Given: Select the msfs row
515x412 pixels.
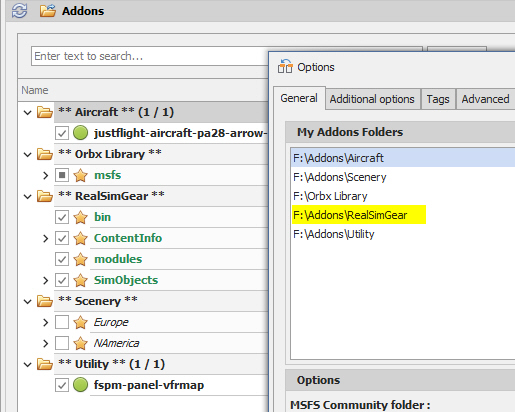Looking at the screenshot, I should coord(179,175).
